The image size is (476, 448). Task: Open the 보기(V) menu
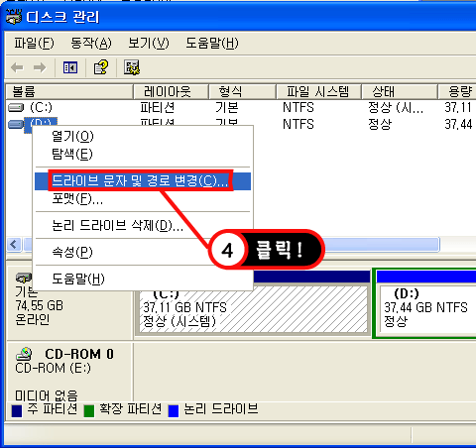(x=149, y=43)
